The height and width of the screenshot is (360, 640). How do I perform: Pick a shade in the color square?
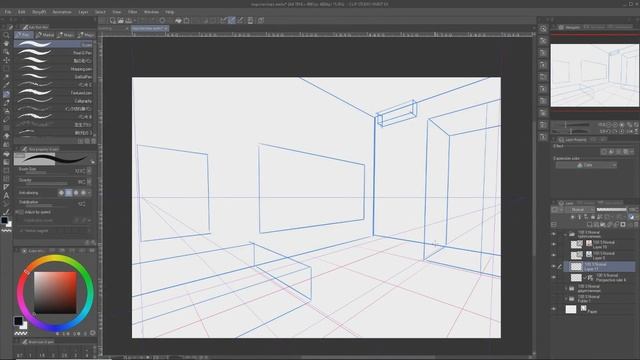point(55,293)
